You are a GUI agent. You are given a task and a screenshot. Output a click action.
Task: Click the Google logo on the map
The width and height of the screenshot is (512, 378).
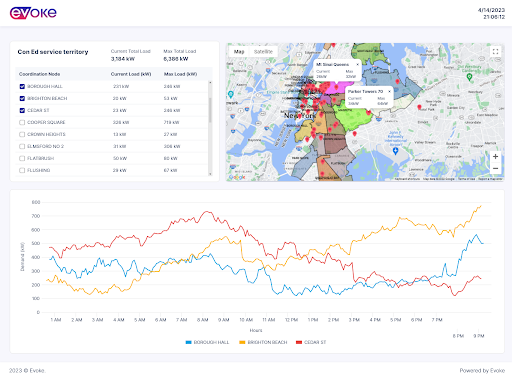pyautogui.click(x=237, y=177)
